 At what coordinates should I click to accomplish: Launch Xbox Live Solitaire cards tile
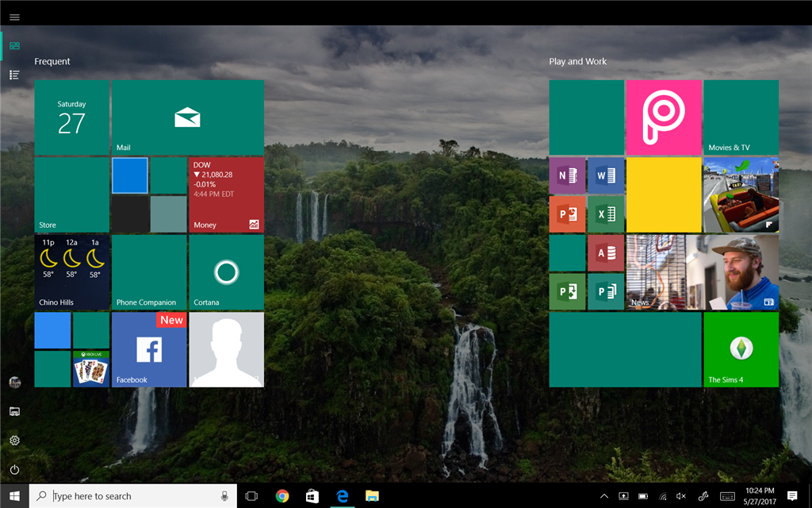click(x=91, y=369)
